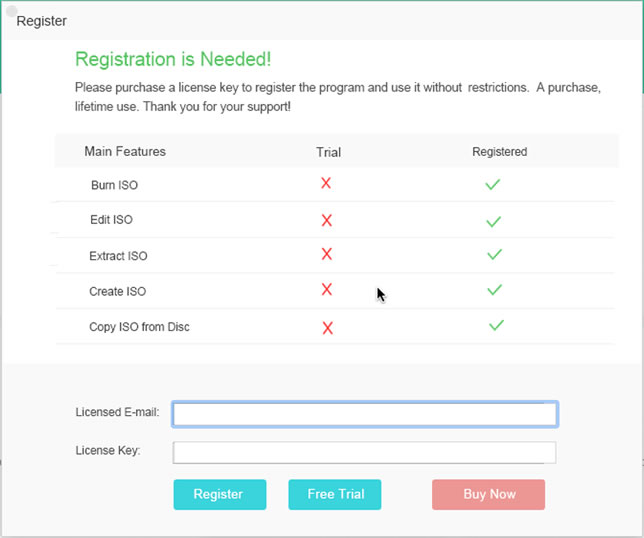Click red X for Copy ISO from Disc
Screen dimensions: 644x538
pos(327,328)
